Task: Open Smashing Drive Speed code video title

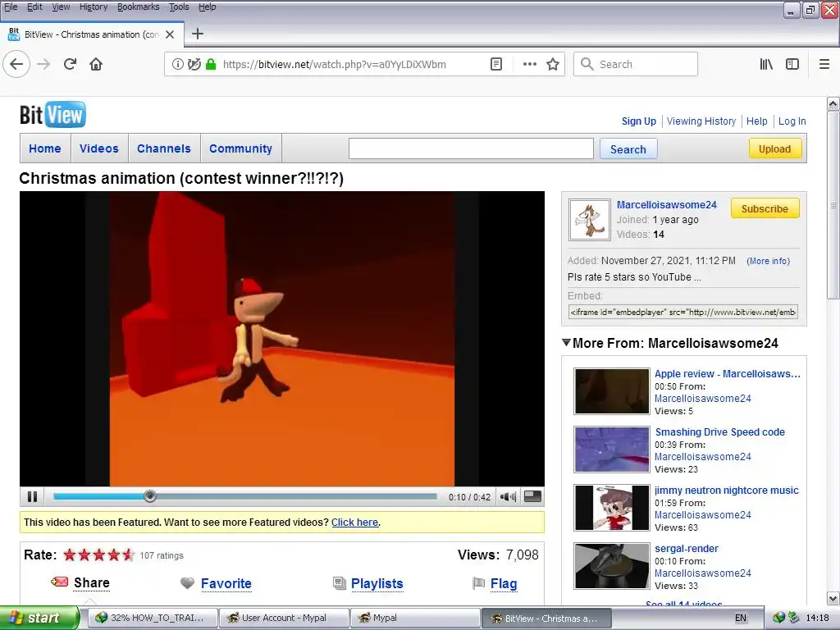Action: 719,431
